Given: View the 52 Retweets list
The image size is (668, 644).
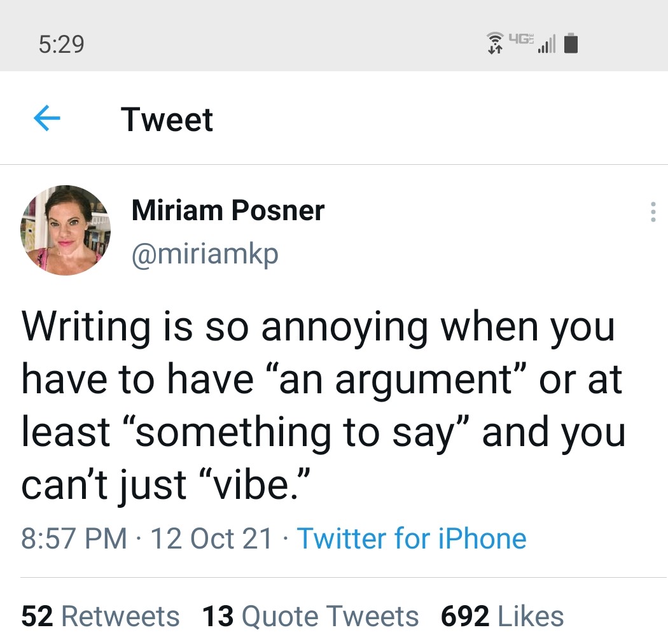Looking at the screenshot, I should [101, 616].
